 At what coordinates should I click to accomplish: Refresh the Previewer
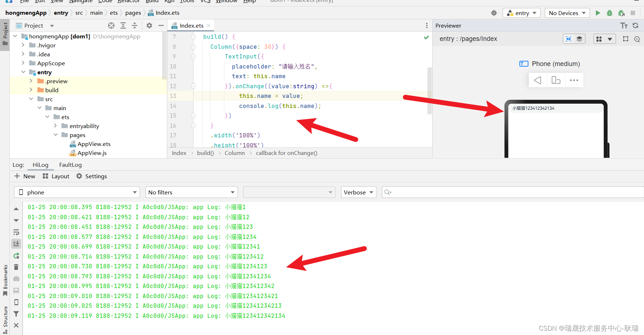coord(635,25)
